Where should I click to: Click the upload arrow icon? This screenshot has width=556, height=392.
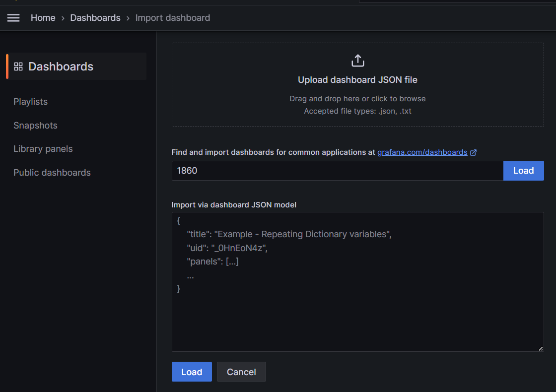(357, 60)
